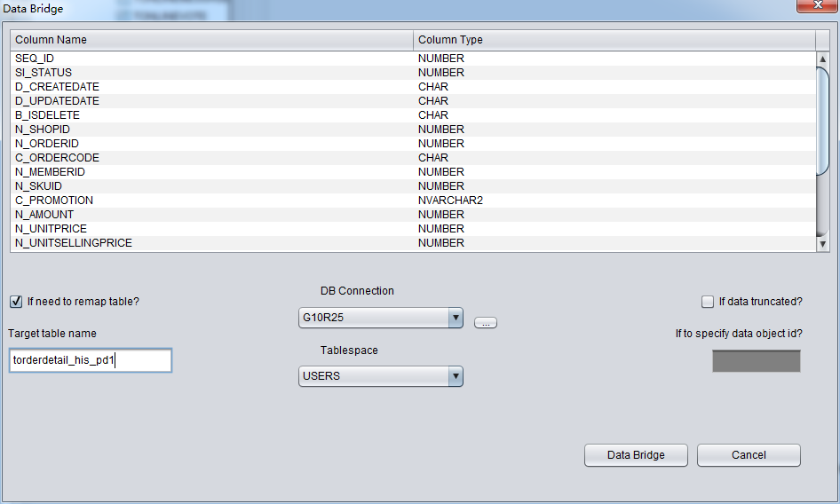
Task: Click the ellipsis browse button beside DB Connection
Action: coord(485,323)
